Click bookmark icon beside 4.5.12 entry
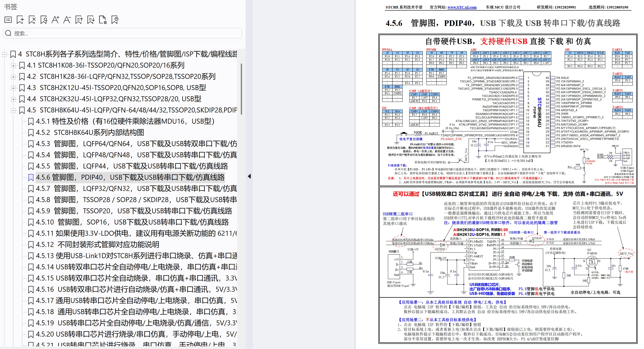 click(x=31, y=245)
